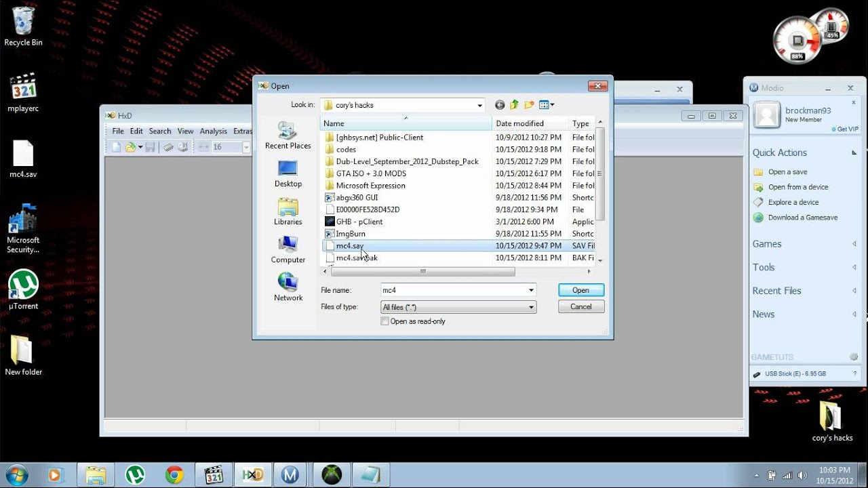
Task: Select Network in places bar
Action: pyautogui.click(x=288, y=288)
